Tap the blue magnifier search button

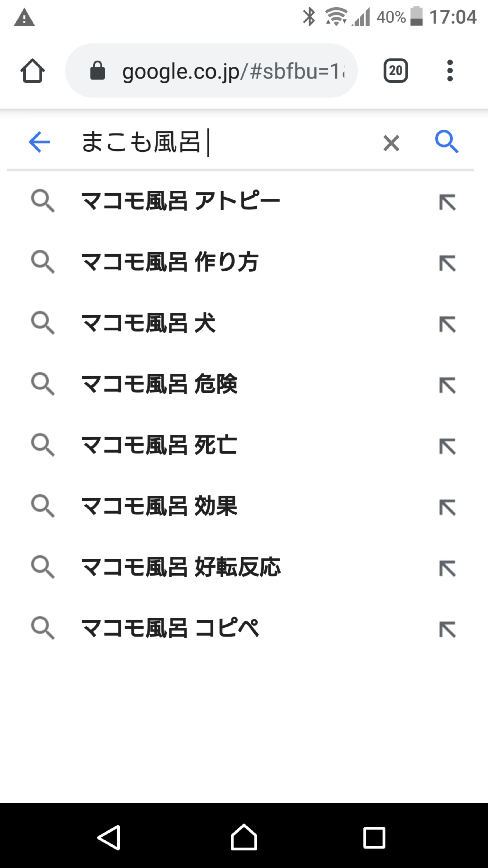447,142
